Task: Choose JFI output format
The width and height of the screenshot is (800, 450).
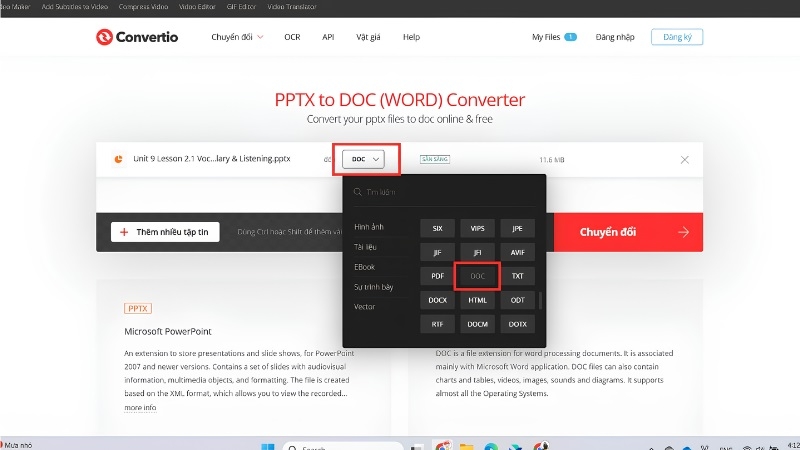Action: click(478, 252)
